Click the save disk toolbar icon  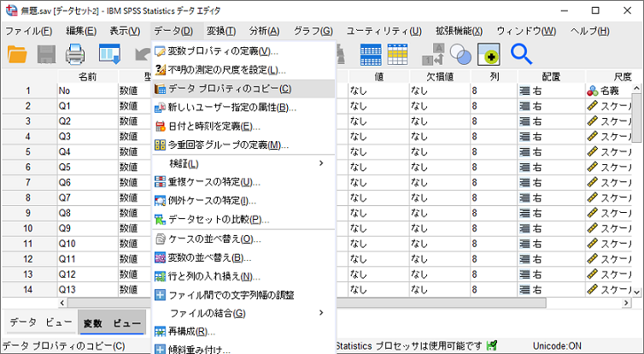tap(46, 55)
